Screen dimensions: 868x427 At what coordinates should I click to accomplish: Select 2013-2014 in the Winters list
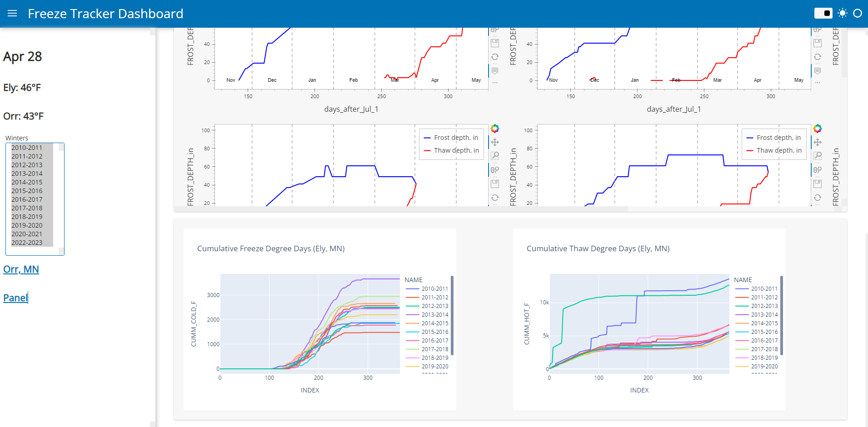[32, 174]
